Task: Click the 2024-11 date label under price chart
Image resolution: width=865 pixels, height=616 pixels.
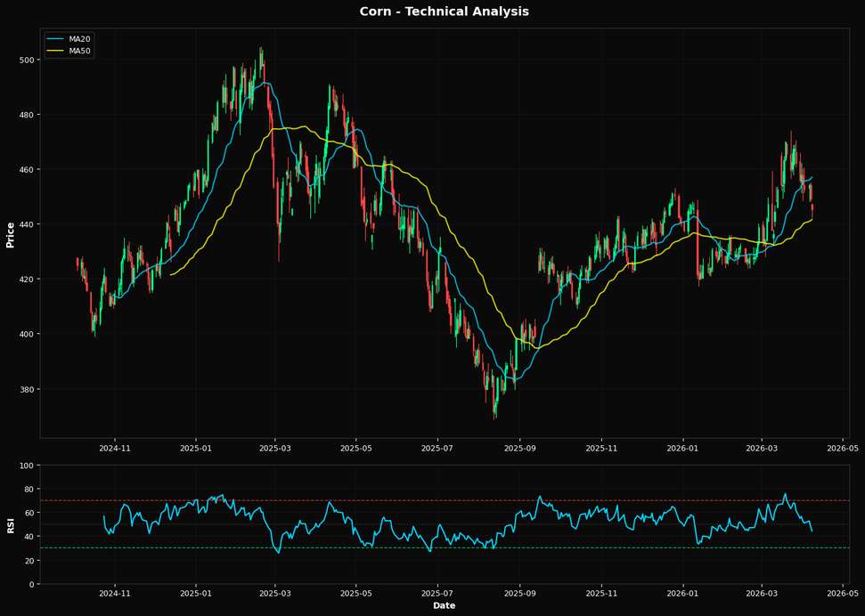Action: [115, 448]
